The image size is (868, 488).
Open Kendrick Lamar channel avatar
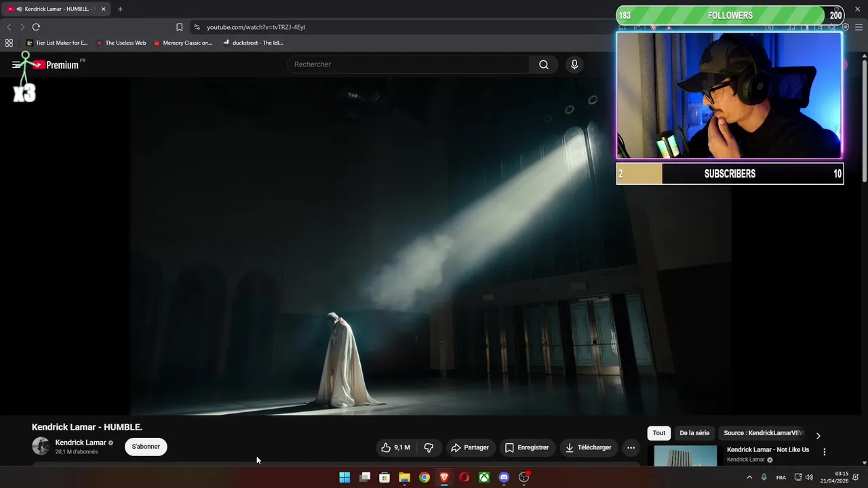(41, 446)
